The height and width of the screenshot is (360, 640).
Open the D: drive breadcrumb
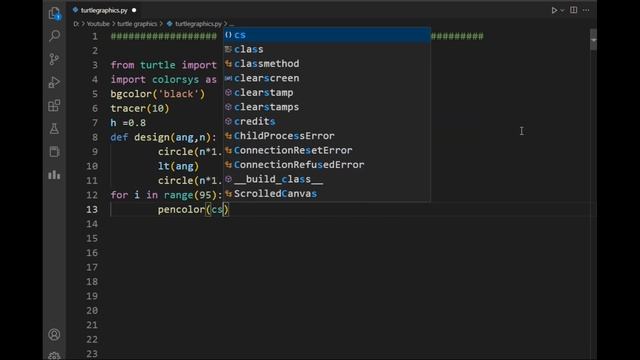pyautogui.click(x=76, y=24)
